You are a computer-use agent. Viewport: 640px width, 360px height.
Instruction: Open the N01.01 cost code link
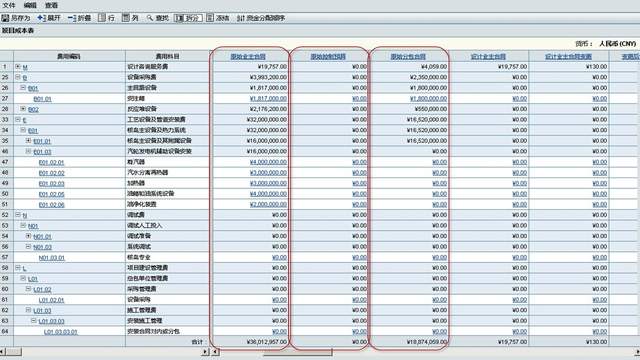tap(42, 237)
